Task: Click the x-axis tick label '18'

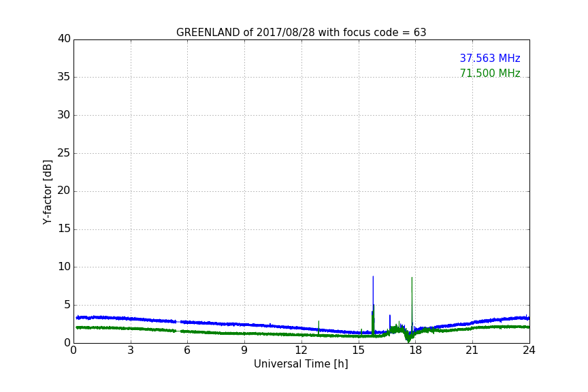Action: point(416,350)
